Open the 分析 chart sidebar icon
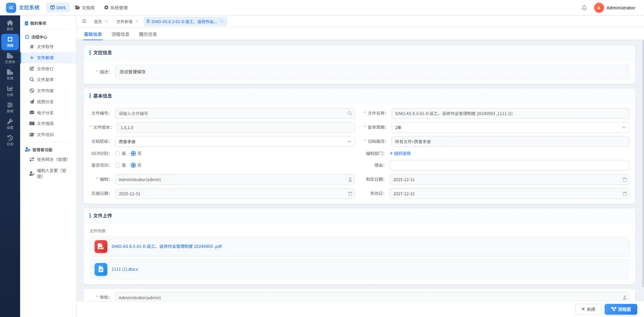644x317 pixels. [x=10, y=91]
